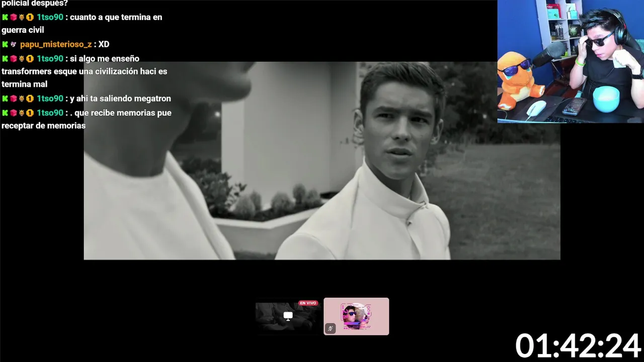Select the live screen-share participant tile

click(x=288, y=316)
